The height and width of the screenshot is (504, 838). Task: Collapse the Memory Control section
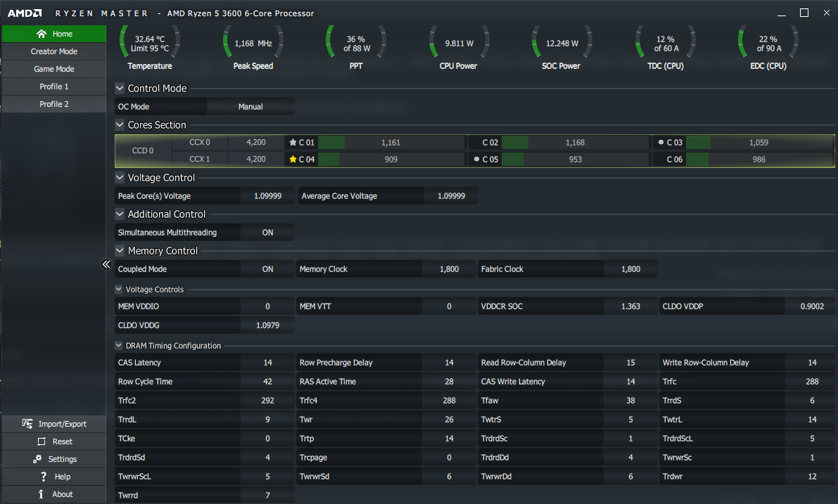pos(120,250)
